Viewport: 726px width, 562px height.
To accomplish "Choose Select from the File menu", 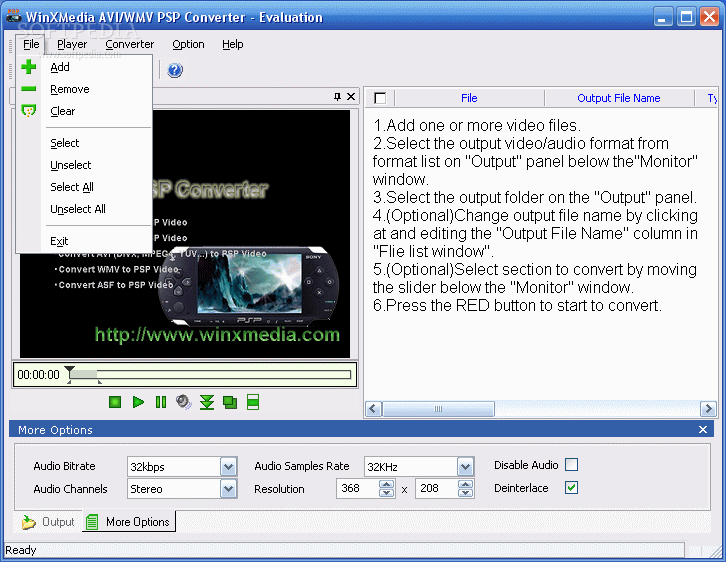I will pyautogui.click(x=84, y=143).
